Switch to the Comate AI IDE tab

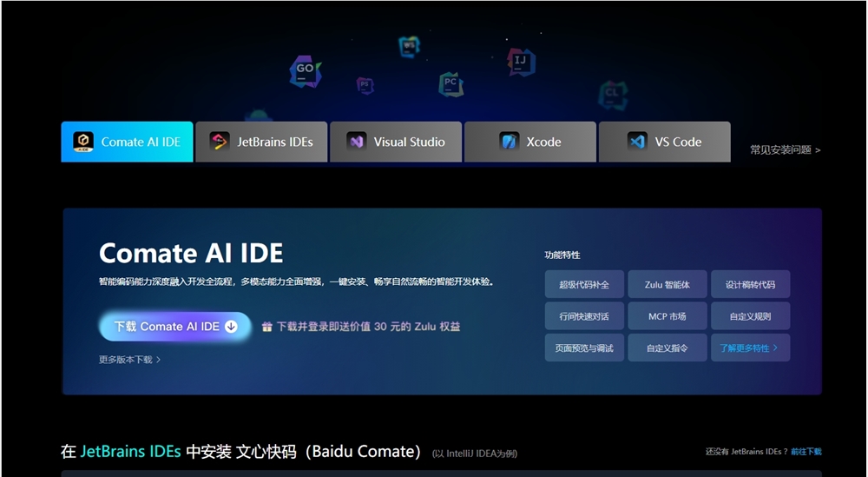tap(127, 142)
